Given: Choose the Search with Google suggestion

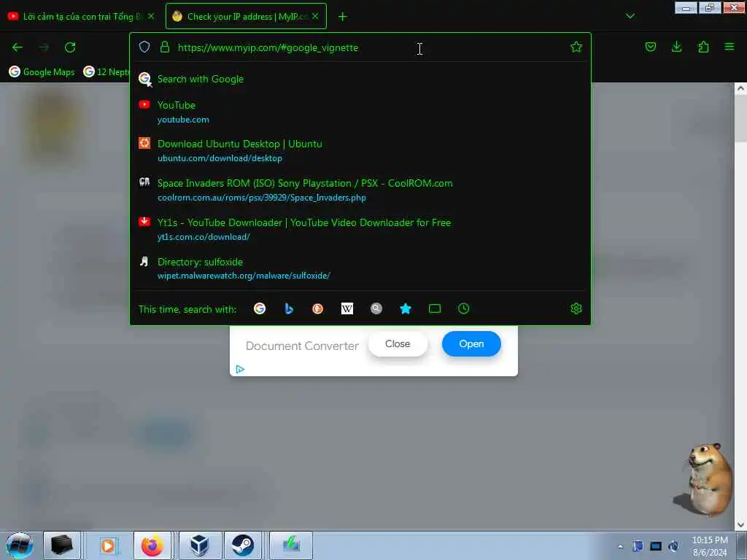Looking at the screenshot, I should point(360,79).
